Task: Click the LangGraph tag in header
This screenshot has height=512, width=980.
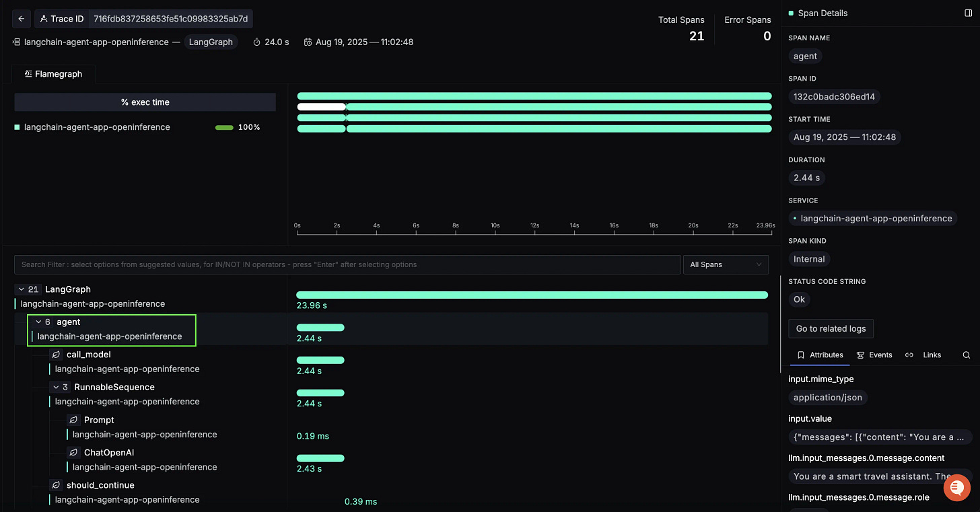Action: pos(211,42)
